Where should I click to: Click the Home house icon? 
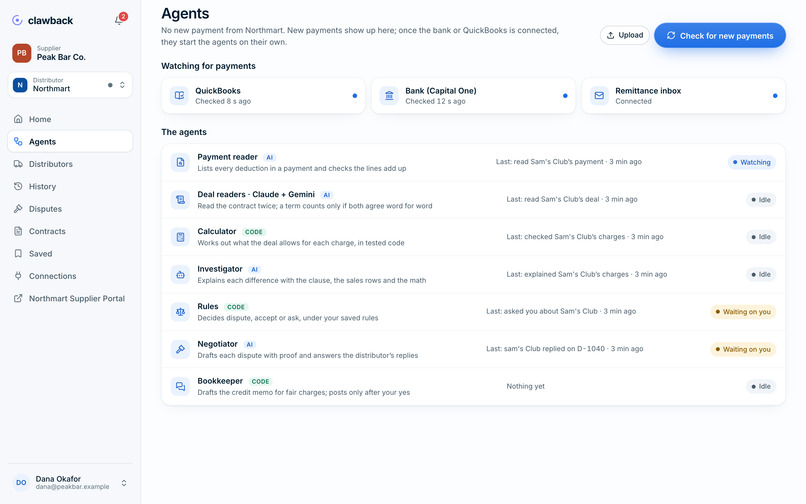(x=18, y=119)
